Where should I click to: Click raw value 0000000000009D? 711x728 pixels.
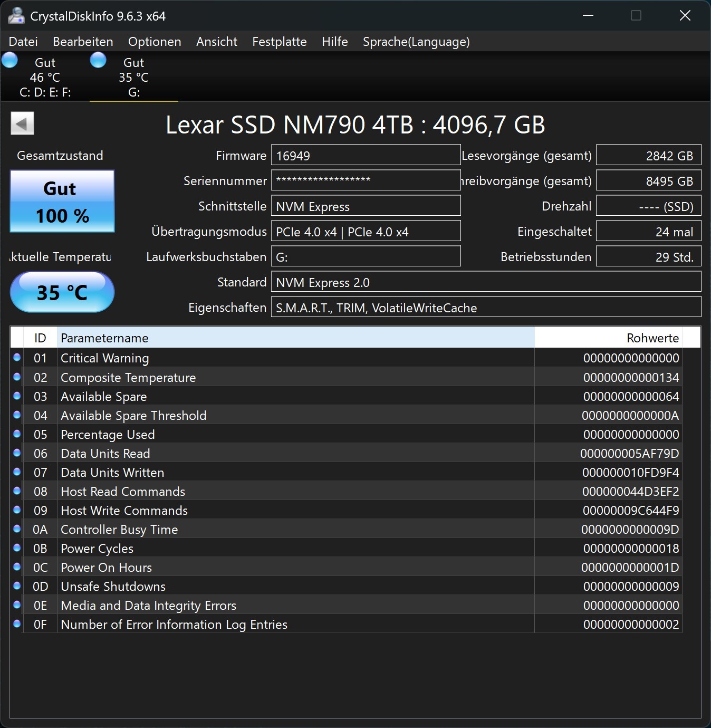click(630, 530)
